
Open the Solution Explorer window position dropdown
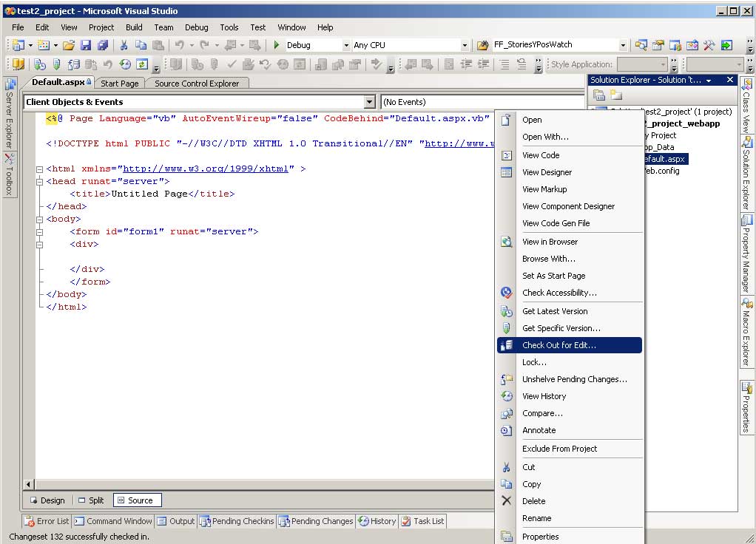pyautogui.click(x=709, y=81)
